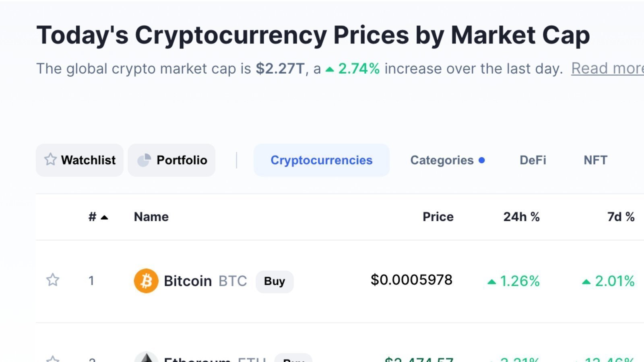Viewport: 644px width, 362px height.
Task: Sort by the 24h % column header
Action: click(x=521, y=217)
